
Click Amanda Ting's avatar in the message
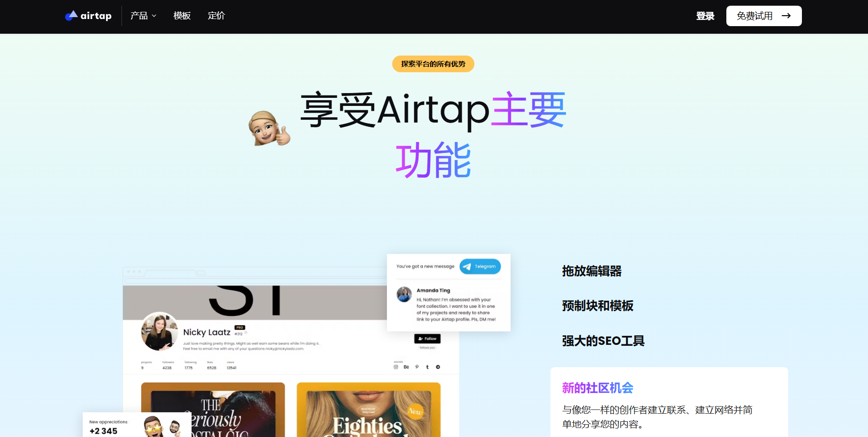click(x=404, y=294)
